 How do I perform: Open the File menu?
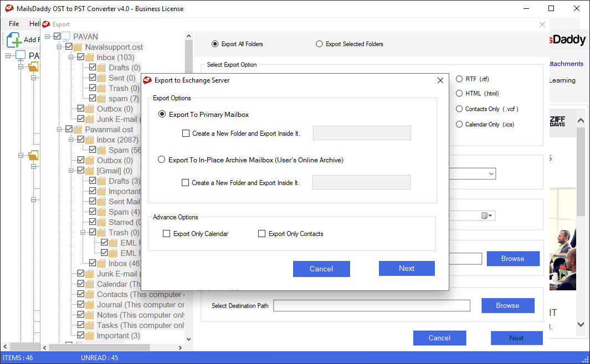14,24
